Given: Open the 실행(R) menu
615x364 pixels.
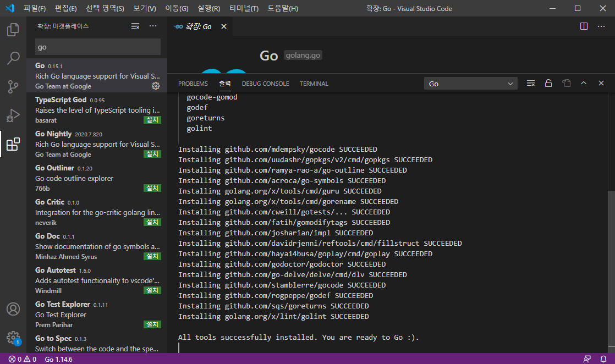Looking at the screenshot, I should [x=208, y=8].
